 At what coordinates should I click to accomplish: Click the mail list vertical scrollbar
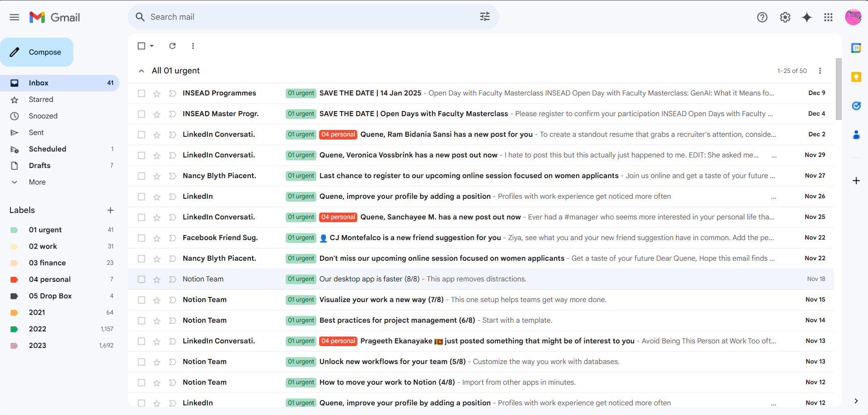click(x=839, y=89)
